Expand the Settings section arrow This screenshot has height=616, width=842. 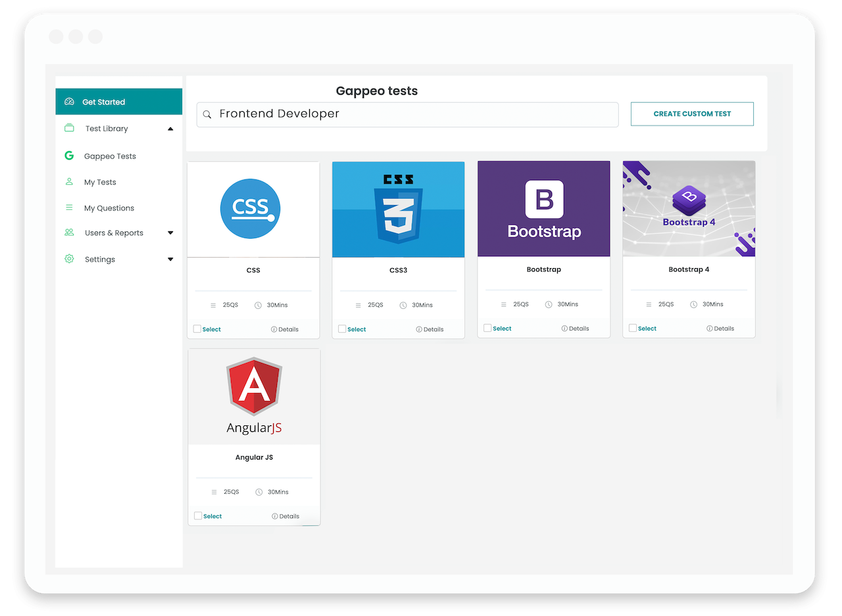(170, 259)
